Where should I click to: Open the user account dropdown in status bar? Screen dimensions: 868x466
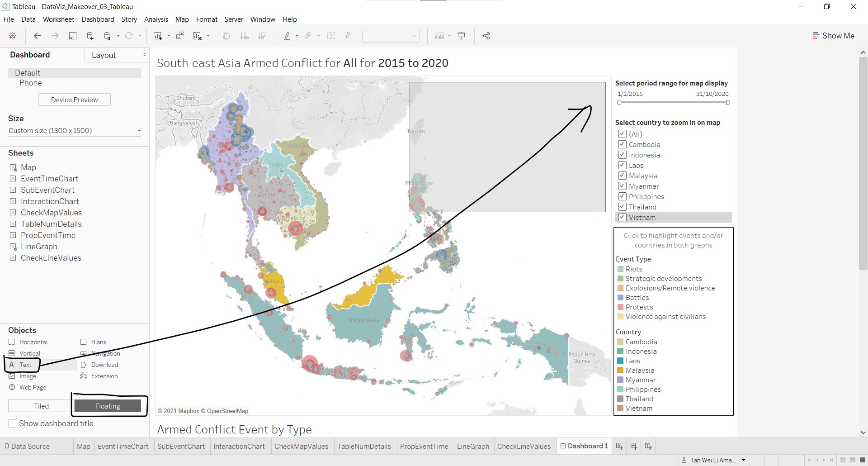click(743, 460)
